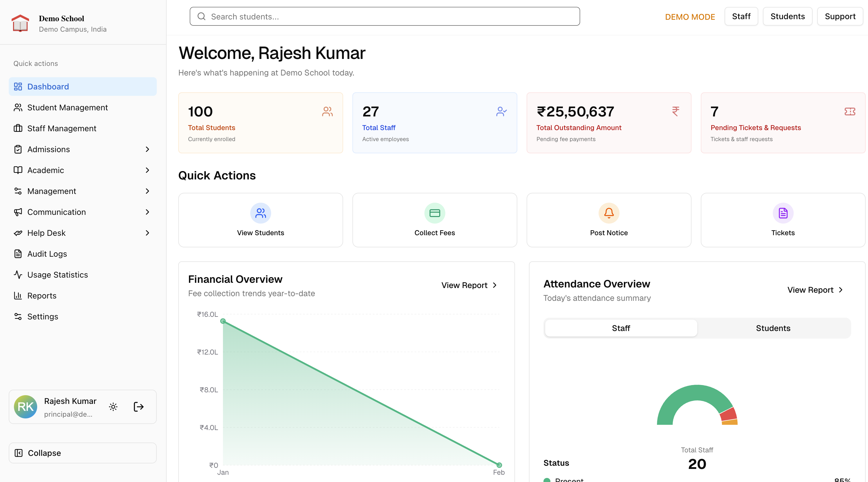Toggle the light/dark theme sun icon
The height and width of the screenshot is (482, 868).
point(113,407)
